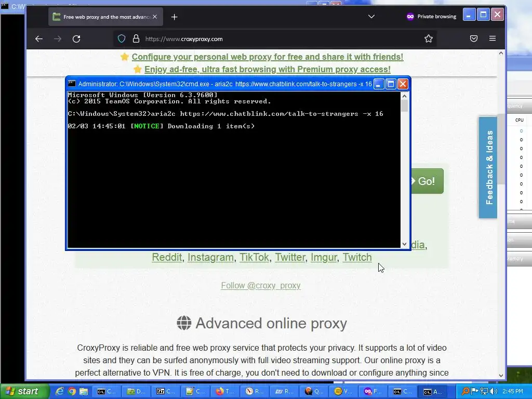Expand the list all tabs chevron
Screen dimensions: 532x399
coord(371,16)
